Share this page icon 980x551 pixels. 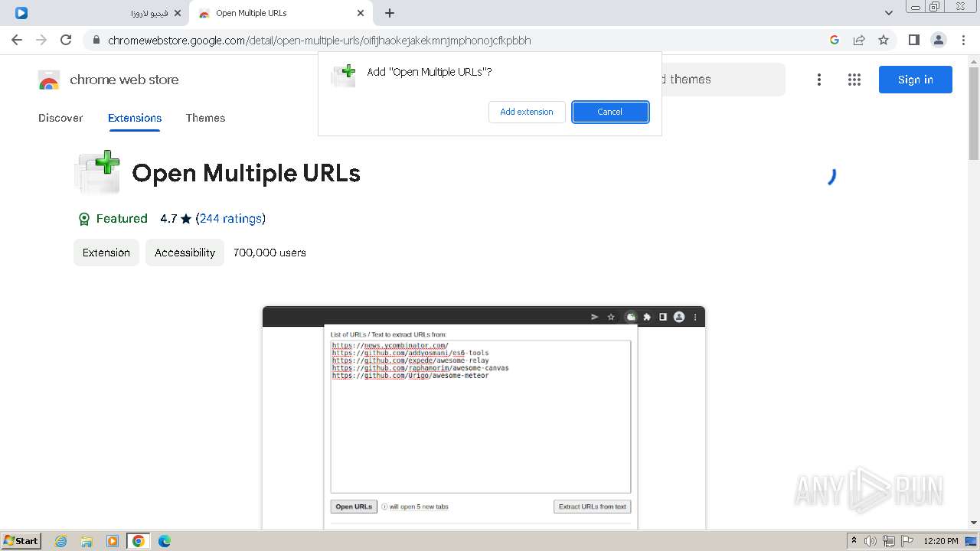[x=859, y=40]
